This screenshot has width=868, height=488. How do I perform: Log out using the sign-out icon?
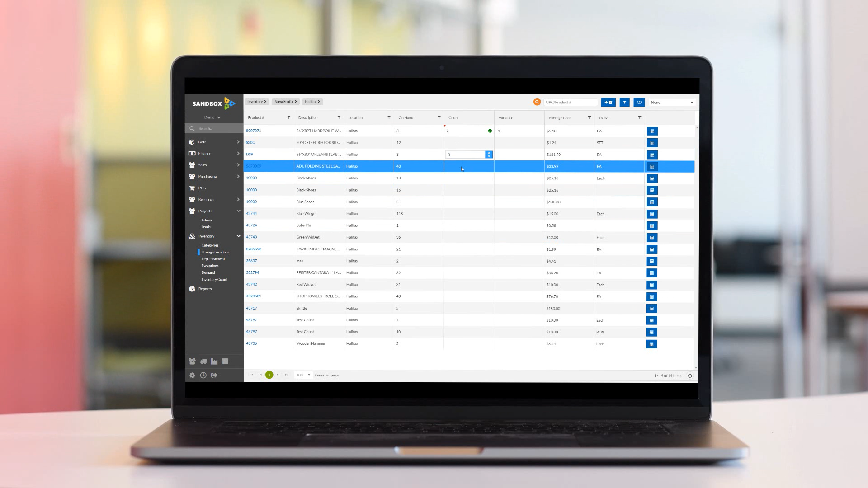(214, 375)
